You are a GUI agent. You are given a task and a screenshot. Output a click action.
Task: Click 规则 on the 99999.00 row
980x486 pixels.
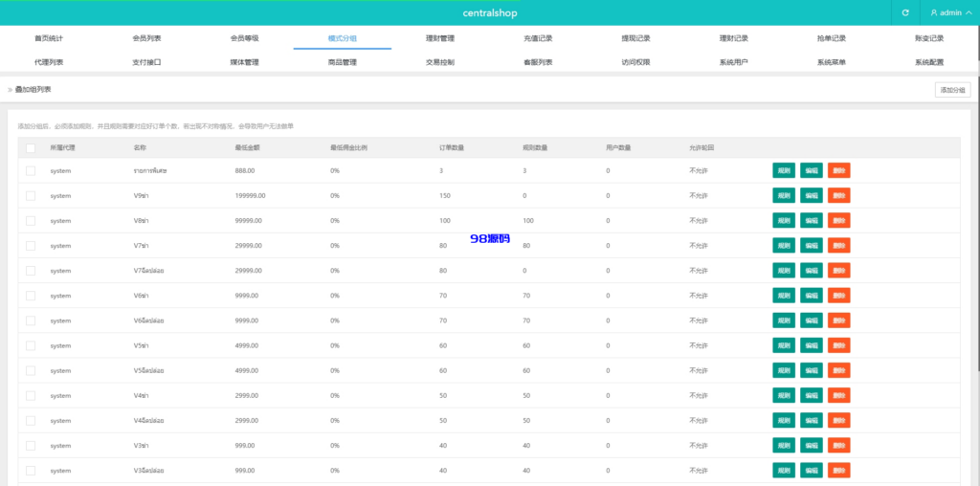[x=784, y=220]
